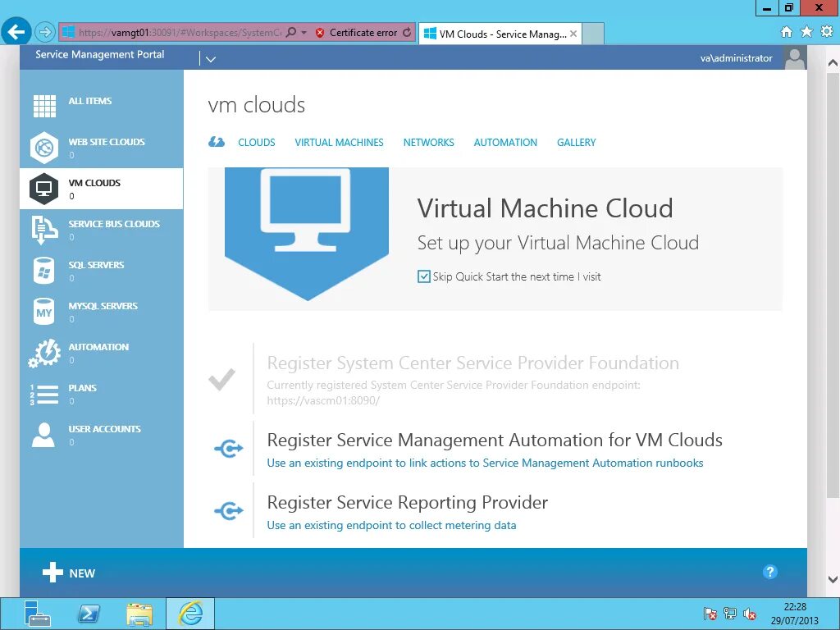
Task: Open File Explorer from the taskbar
Action: coord(139,614)
